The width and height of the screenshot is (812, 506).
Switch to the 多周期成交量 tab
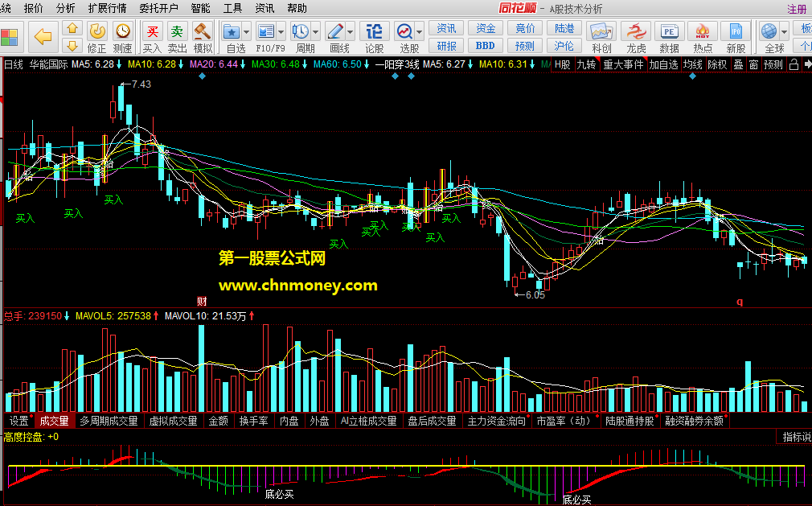(109, 421)
